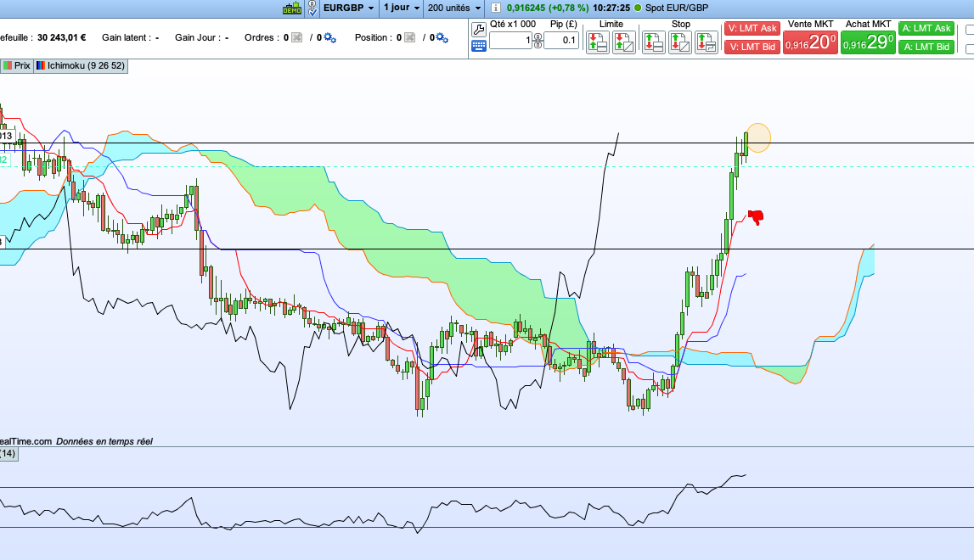The height and width of the screenshot is (560, 974).
Task: Click the A: LMT Ask button
Action: [926, 29]
